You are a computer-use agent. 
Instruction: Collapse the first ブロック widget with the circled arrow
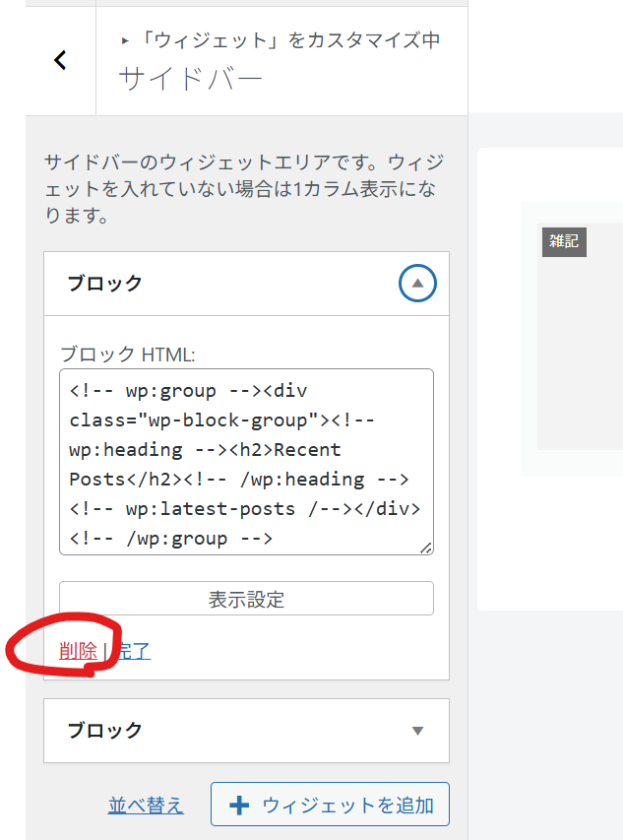point(417,284)
